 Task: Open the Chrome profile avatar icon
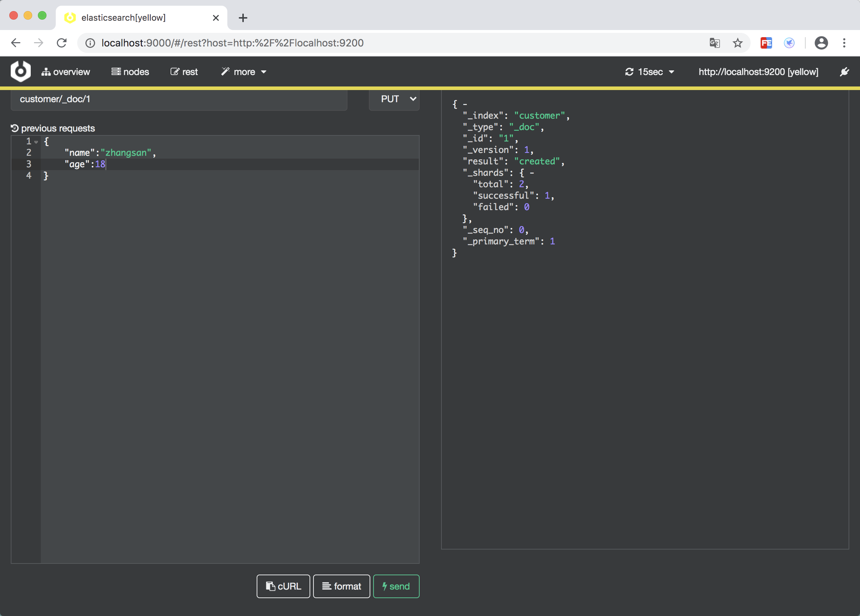pyautogui.click(x=821, y=43)
